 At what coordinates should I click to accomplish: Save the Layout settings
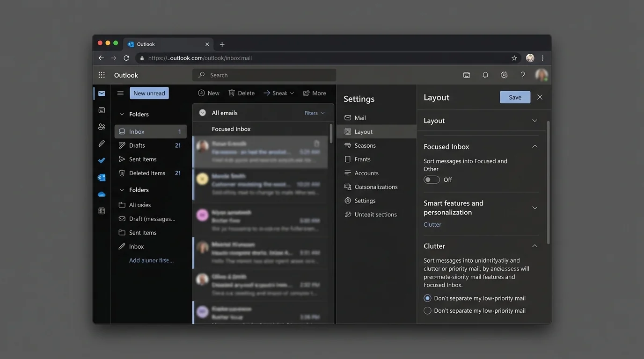pyautogui.click(x=515, y=97)
